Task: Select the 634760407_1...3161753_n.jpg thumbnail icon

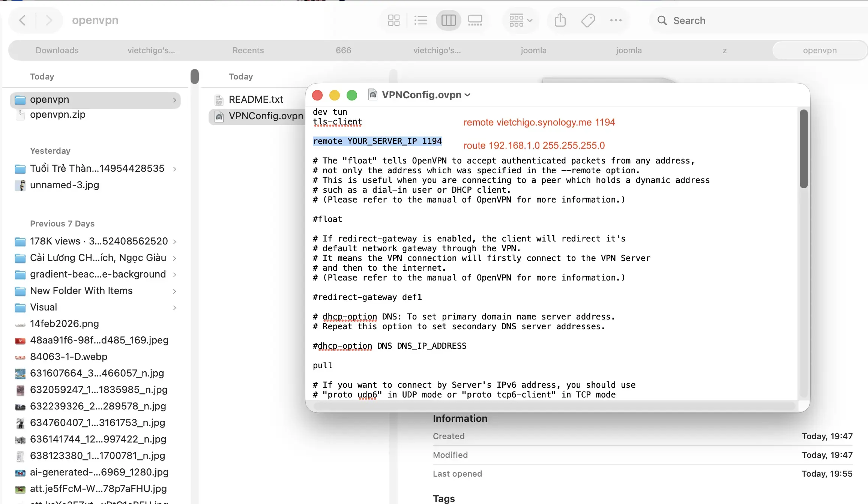Action: (x=20, y=423)
